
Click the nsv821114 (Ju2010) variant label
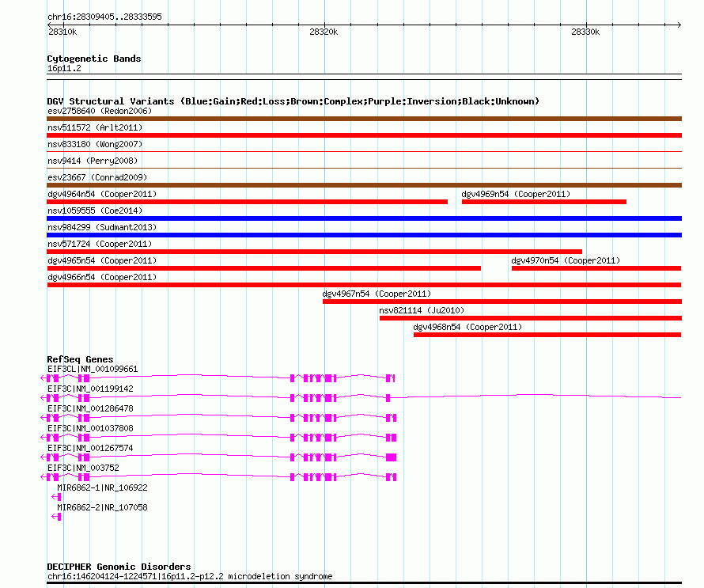422,310
